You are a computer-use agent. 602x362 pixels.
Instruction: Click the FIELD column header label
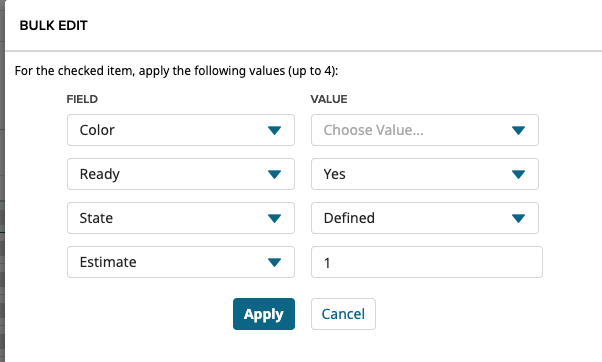point(82,99)
